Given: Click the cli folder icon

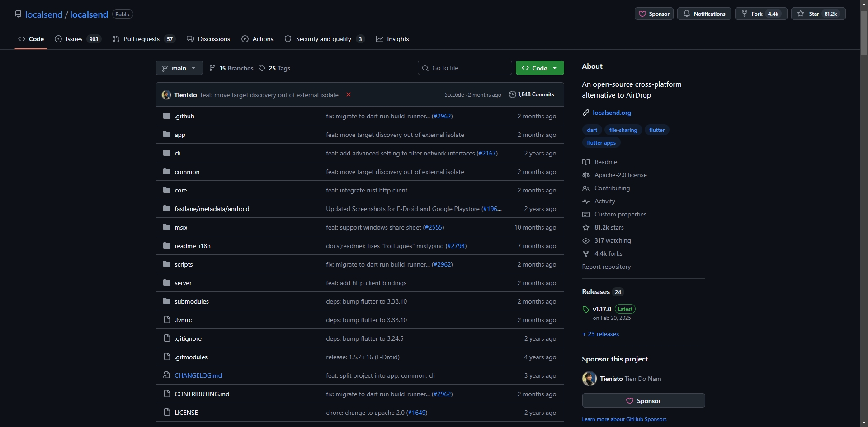Looking at the screenshot, I should [167, 153].
